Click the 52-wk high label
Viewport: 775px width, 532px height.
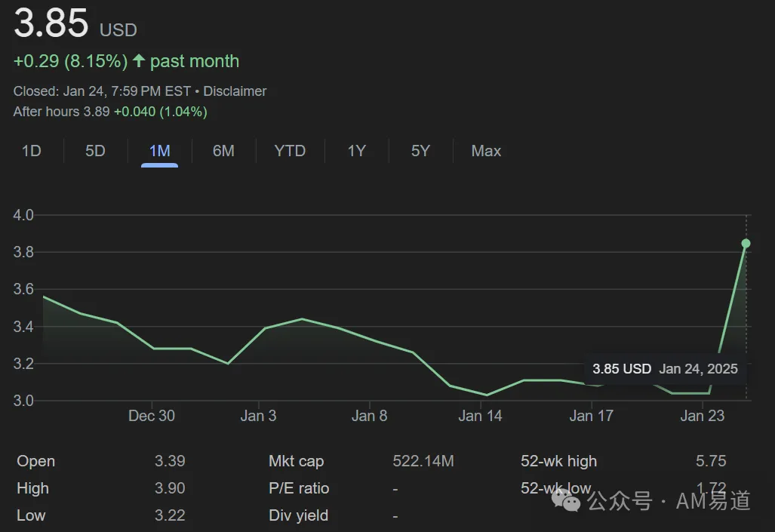coord(558,461)
